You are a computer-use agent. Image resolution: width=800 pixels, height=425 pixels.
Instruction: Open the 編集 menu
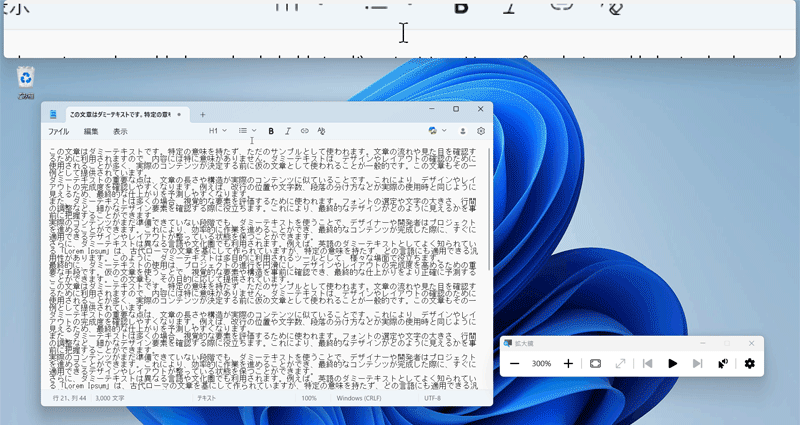[x=91, y=131]
